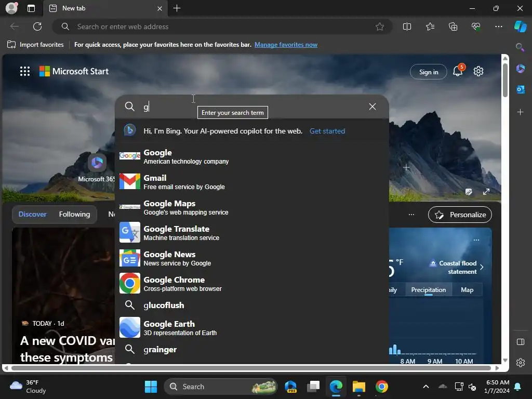Choose the grainger search suggestion
Image resolution: width=532 pixels, height=399 pixels.
(252, 350)
